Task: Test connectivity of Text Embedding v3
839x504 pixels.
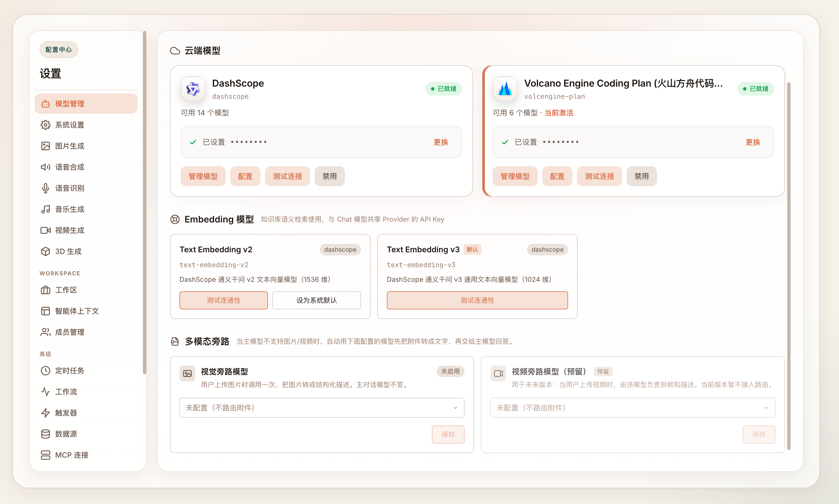Action: (x=477, y=300)
